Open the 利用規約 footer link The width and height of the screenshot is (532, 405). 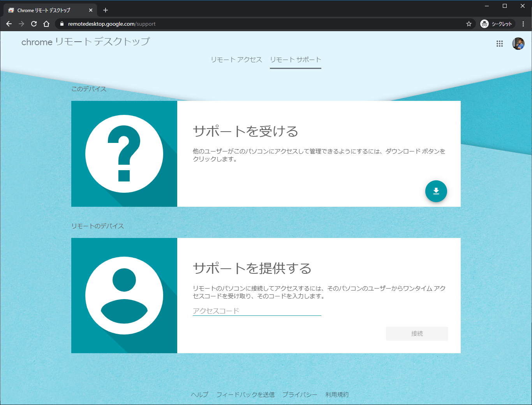click(337, 394)
